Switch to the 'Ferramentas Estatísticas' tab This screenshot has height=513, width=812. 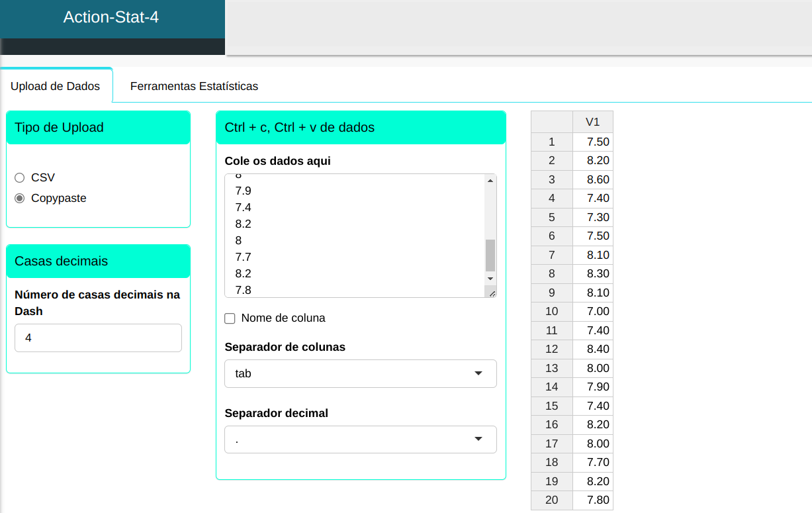click(x=194, y=86)
